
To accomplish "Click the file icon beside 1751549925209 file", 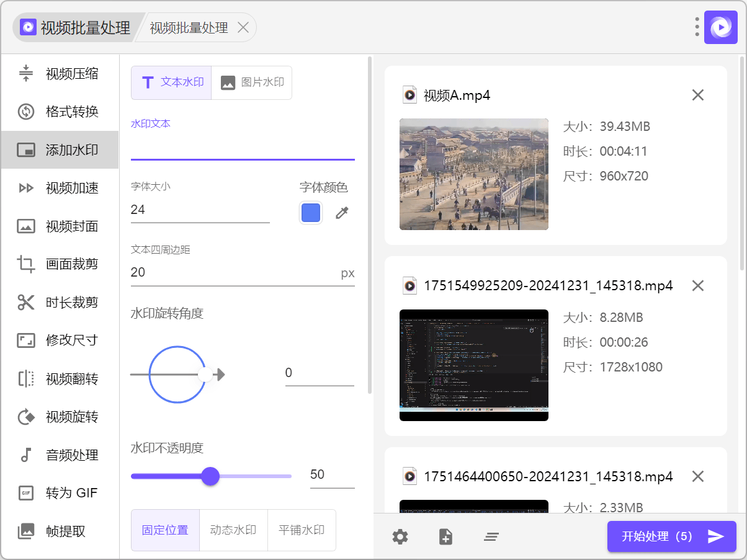I will pos(409,286).
